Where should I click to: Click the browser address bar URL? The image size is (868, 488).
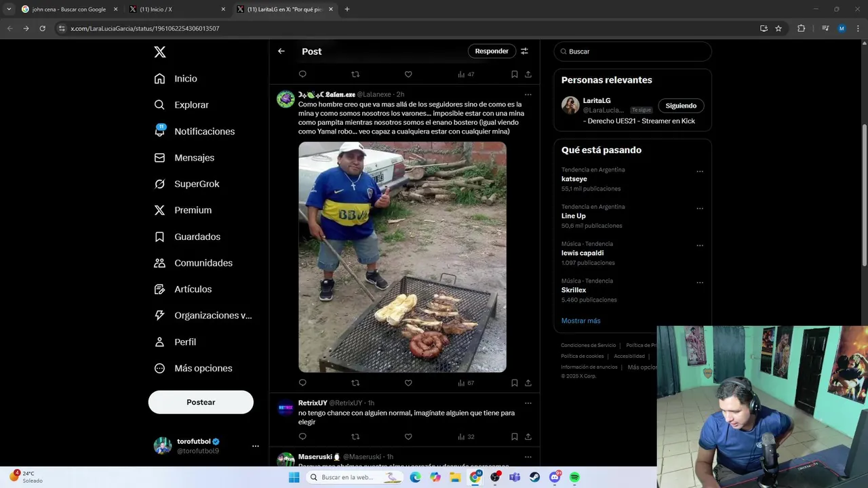(144, 28)
